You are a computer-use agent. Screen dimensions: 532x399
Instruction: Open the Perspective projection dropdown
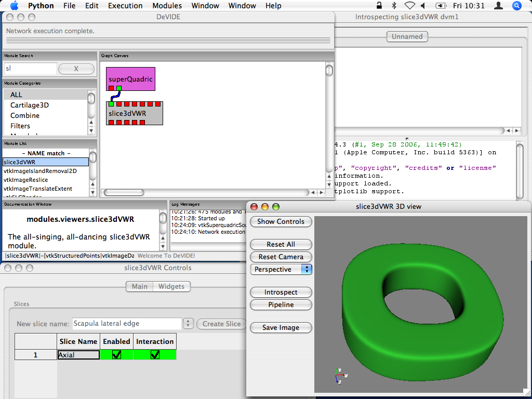pyautogui.click(x=281, y=270)
